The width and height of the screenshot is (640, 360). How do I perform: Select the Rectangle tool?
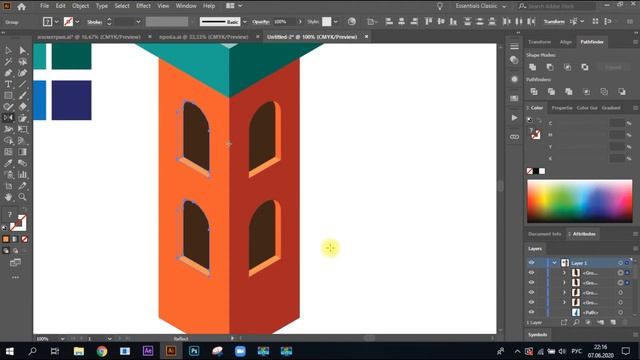[x=8, y=96]
